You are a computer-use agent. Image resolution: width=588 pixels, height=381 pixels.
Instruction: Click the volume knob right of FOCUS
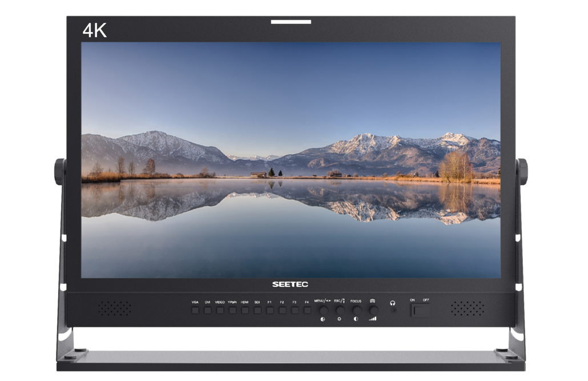pos(373,310)
